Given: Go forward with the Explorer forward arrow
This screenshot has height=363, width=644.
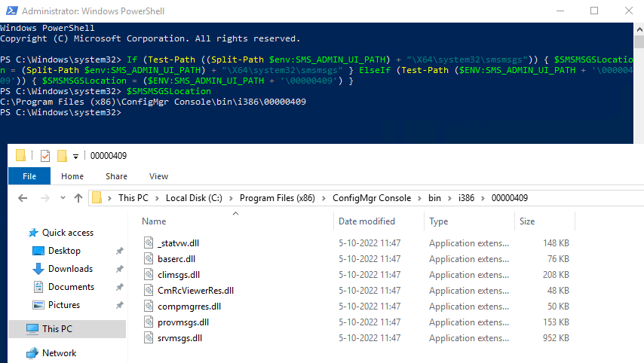Looking at the screenshot, I should pos(44,198).
